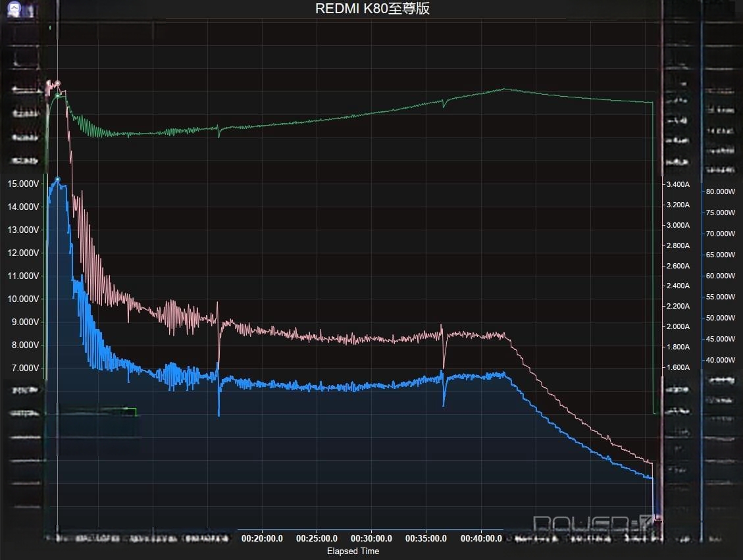743x560 pixels.
Task: Select the 00:30:00.0 time tick label
Action: tap(371, 539)
